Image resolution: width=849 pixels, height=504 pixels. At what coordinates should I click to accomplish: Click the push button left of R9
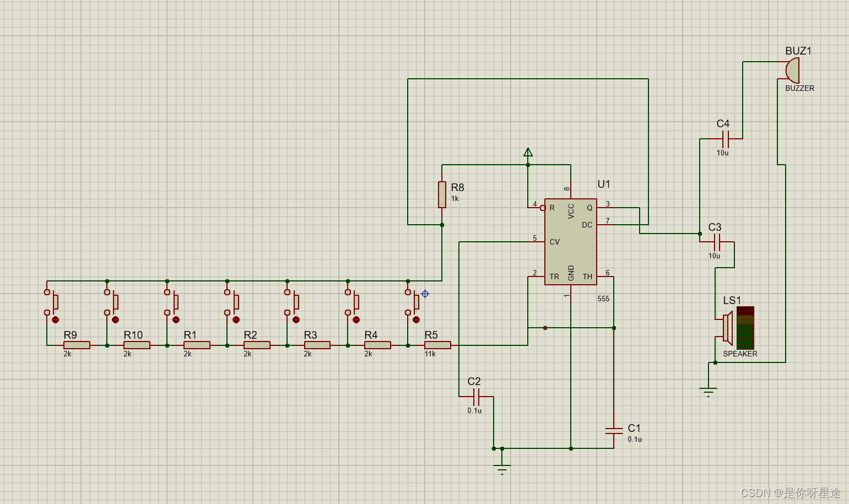(51, 302)
